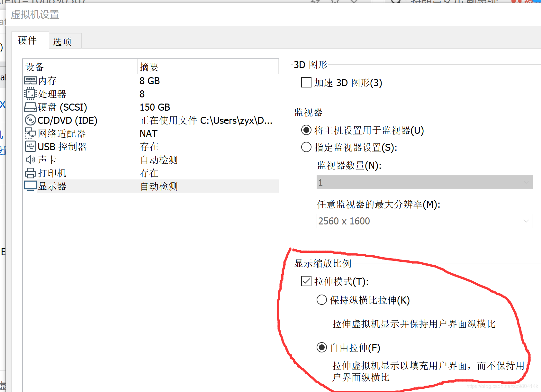Click the printer (打印机) icon
Screen dimensions: 541x392
tap(30, 173)
